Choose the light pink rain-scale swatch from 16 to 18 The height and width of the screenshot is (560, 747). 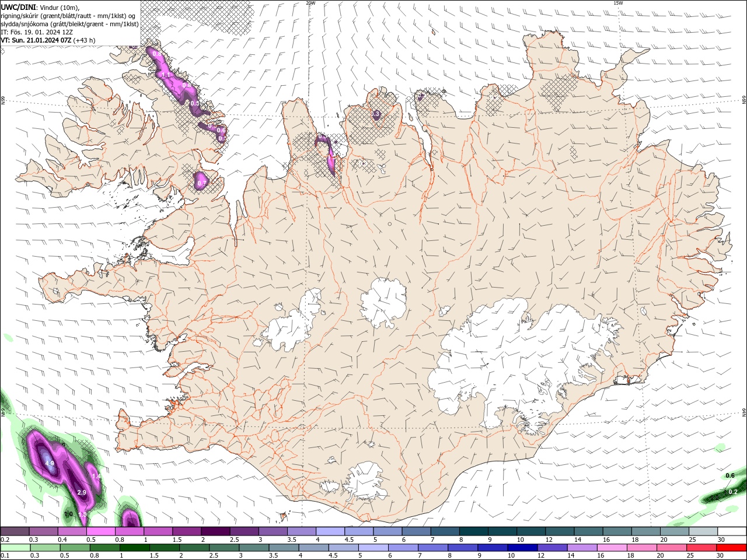612,548
